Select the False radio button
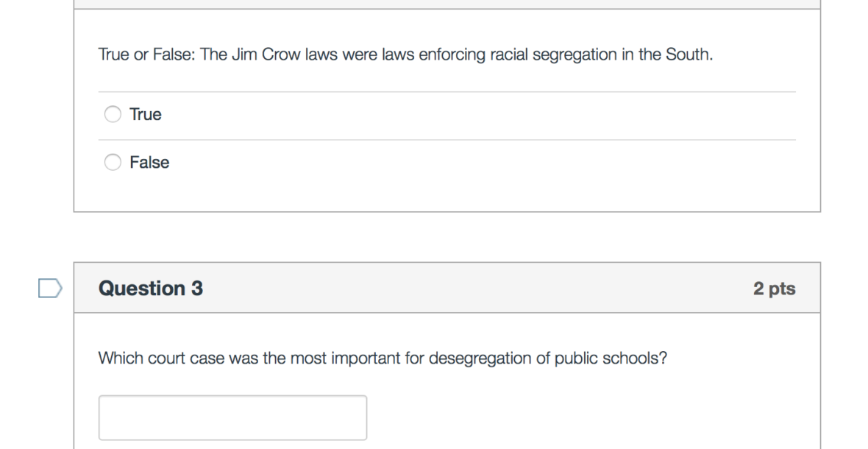 click(x=113, y=163)
